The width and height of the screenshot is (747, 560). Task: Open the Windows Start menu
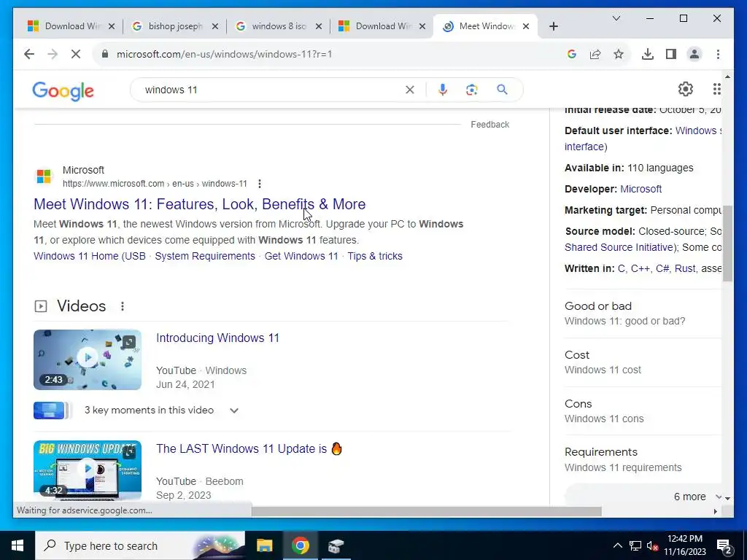coord(18,545)
